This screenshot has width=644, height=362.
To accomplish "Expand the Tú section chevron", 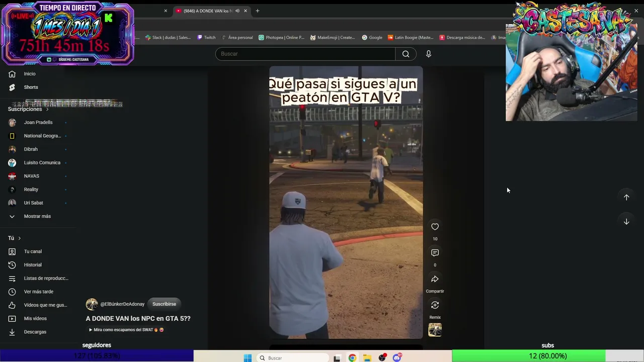I will [20, 238].
